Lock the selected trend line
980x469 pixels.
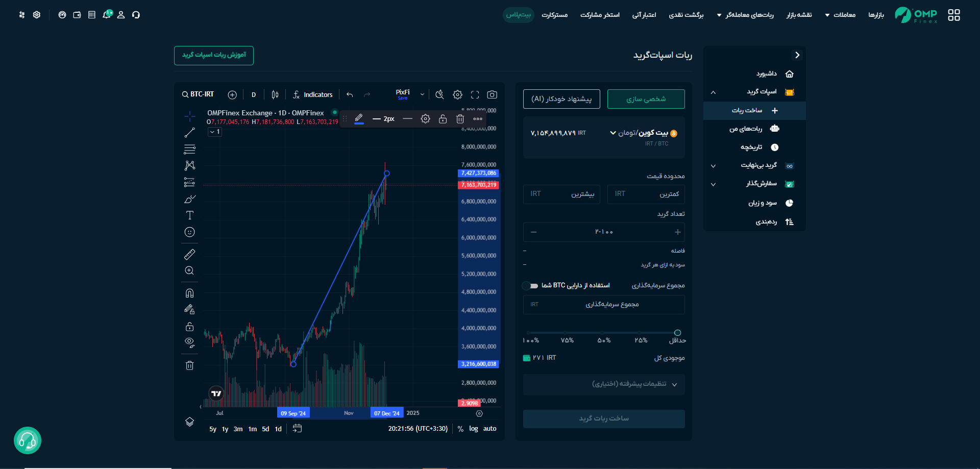click(x=443, y=118)
